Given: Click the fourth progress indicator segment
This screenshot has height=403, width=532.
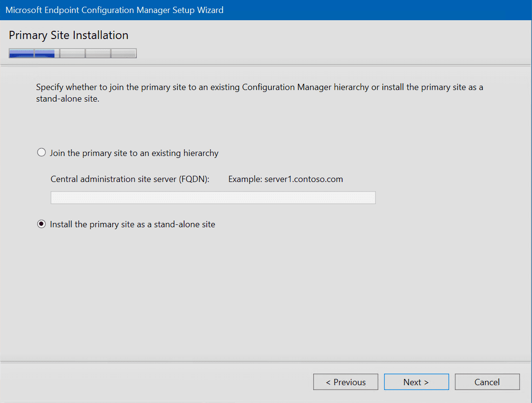Looking at the screenshot, I should click(x=98, y=53).
